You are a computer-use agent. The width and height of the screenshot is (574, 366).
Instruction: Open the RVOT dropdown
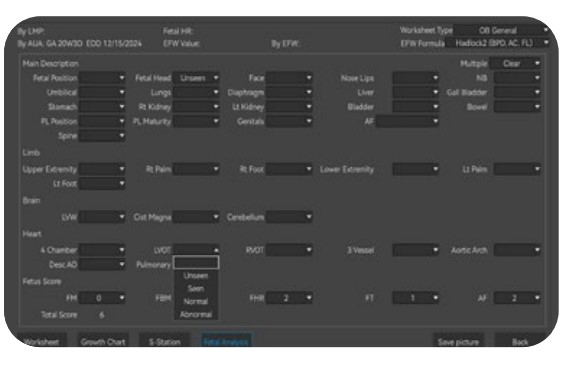[289, 250]
